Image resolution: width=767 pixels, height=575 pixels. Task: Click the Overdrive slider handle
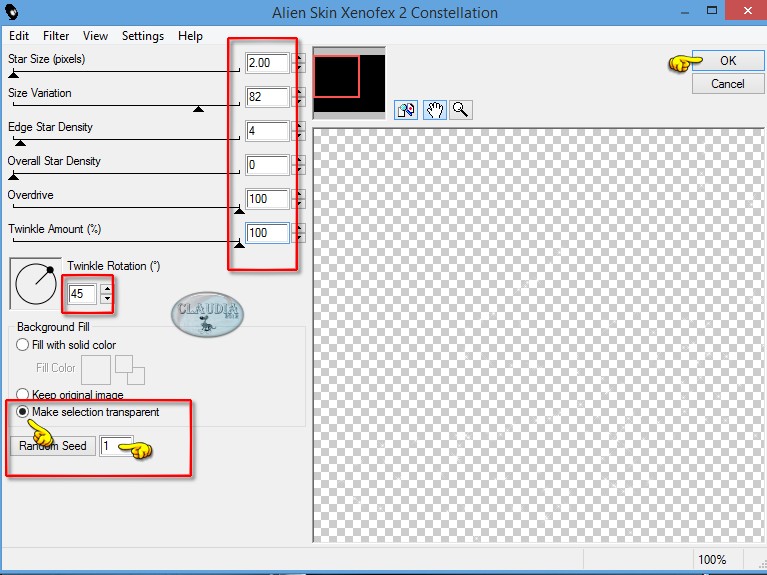point(239,210)
